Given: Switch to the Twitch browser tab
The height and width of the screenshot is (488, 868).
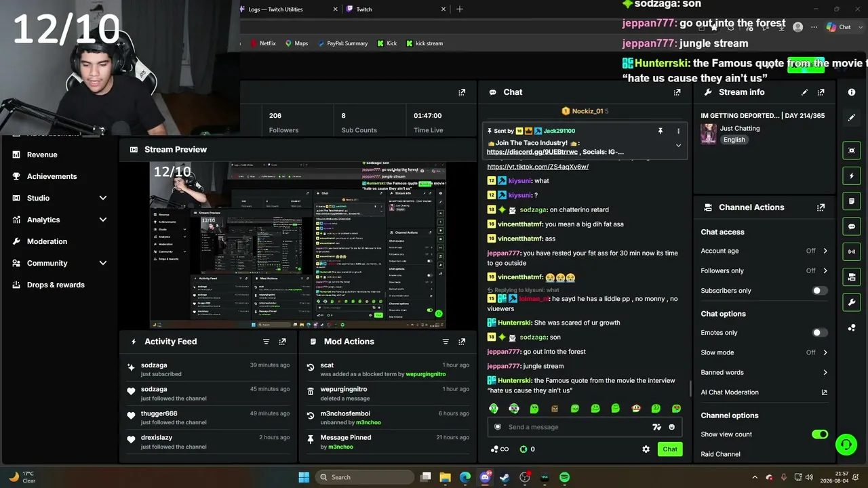Looking at the screenshot, I should coord(396,9).
